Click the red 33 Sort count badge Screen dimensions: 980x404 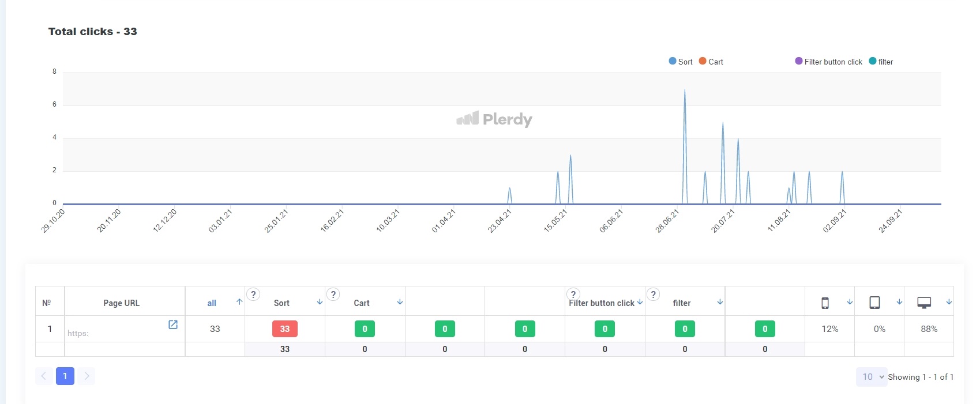(284, 329)
